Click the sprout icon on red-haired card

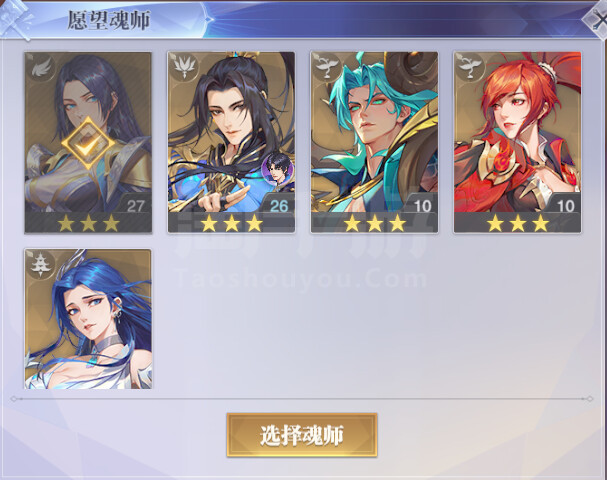470,67
